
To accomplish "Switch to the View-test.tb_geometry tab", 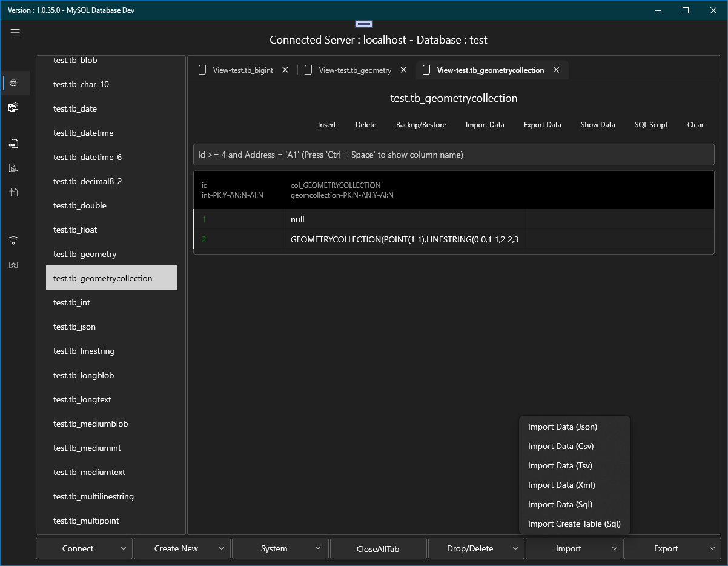I will tap(355, 70).
